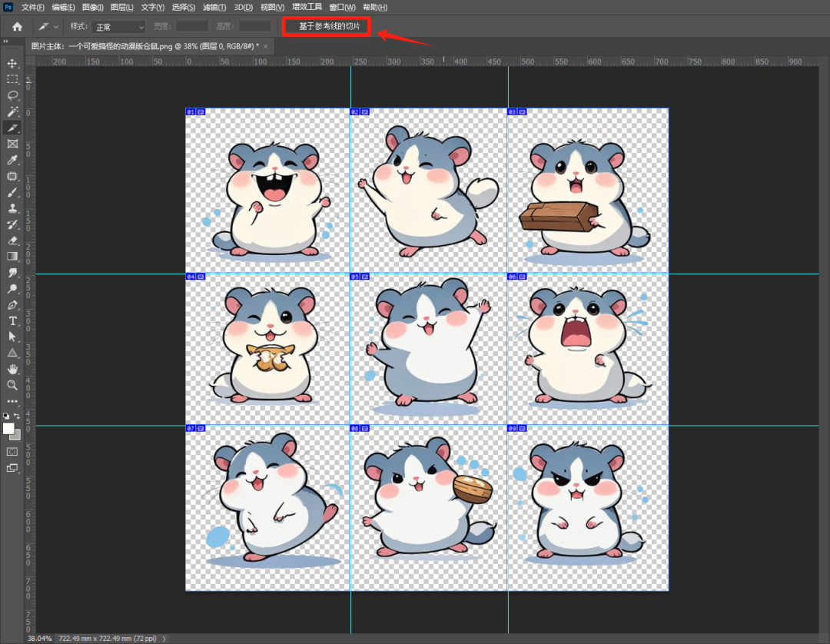Expand the collapsed toolbar with double-arrow
This screenshot has width=830, height=644.
pyautogui.click(x=5, y=41)
